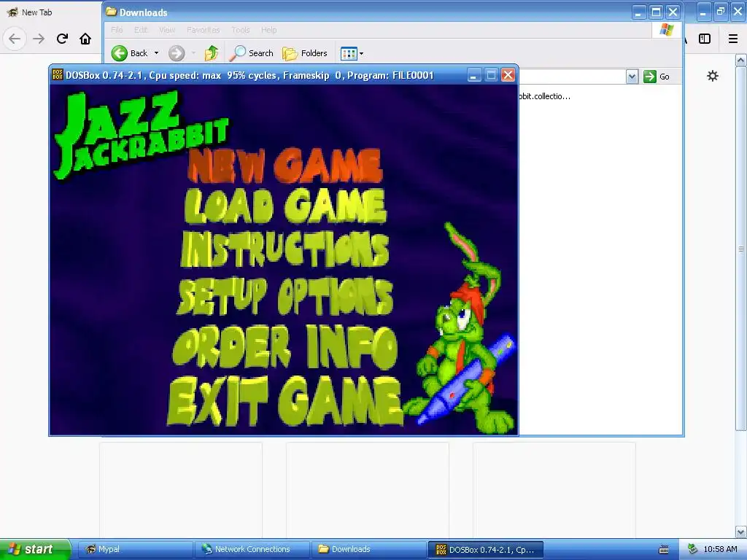The image size is (747, 560).
Task: Open the View menu in Downloads window
Action: point(167,29)
